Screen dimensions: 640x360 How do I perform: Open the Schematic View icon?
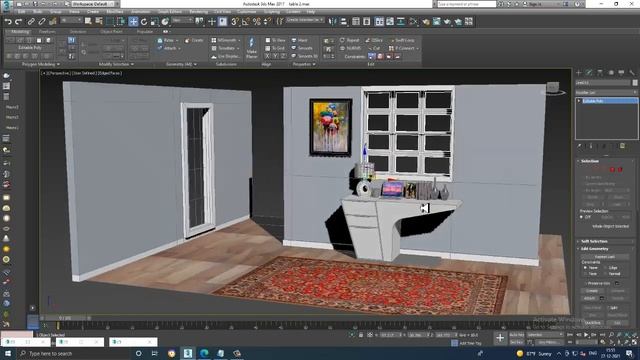tap(401, 22)
